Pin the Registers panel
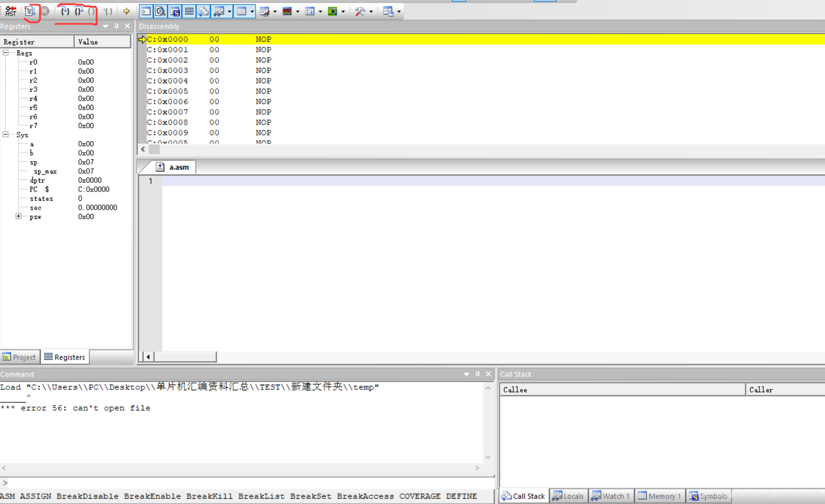825x504 pixels. [116, 26]
